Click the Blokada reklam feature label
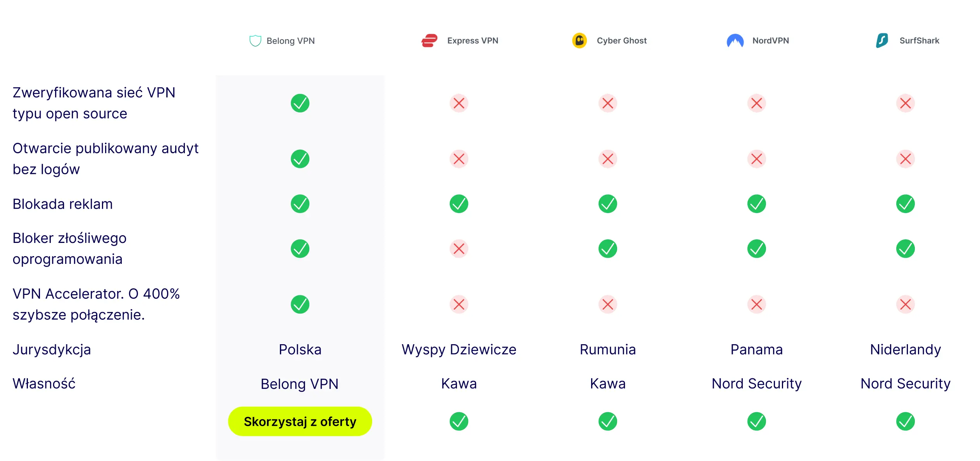This screenshot has width=980, height=461. pyautogui.click(x=63, y=204)
